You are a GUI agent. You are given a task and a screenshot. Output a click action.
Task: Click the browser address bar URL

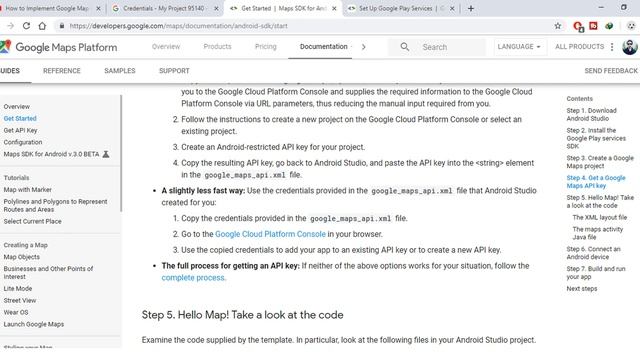tap(178, 26)
